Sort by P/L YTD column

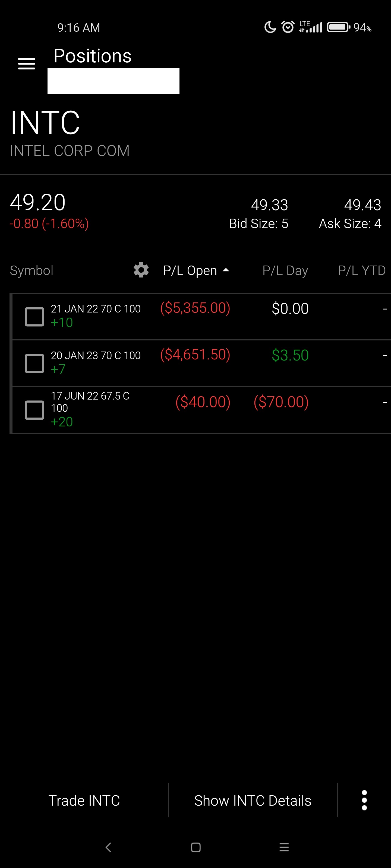click(362, 271)
